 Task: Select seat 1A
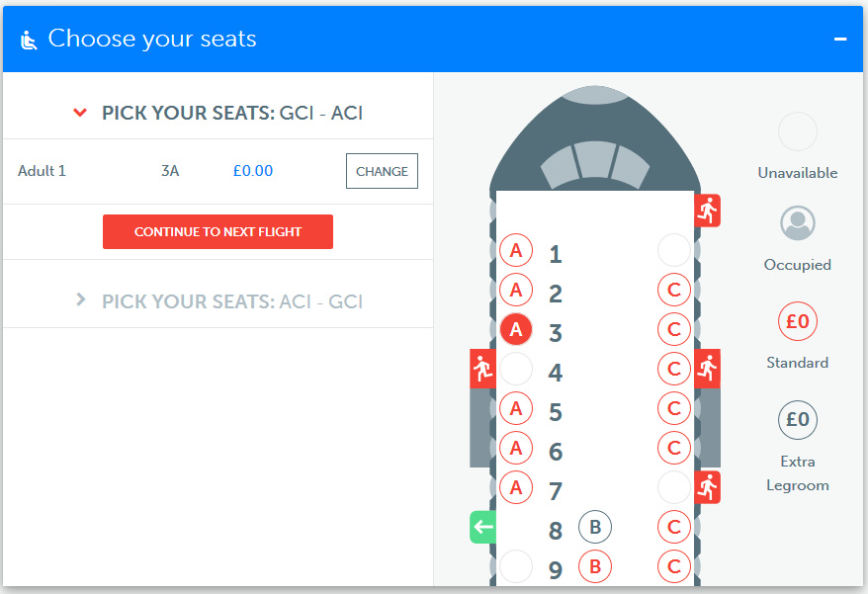point(516,251)
